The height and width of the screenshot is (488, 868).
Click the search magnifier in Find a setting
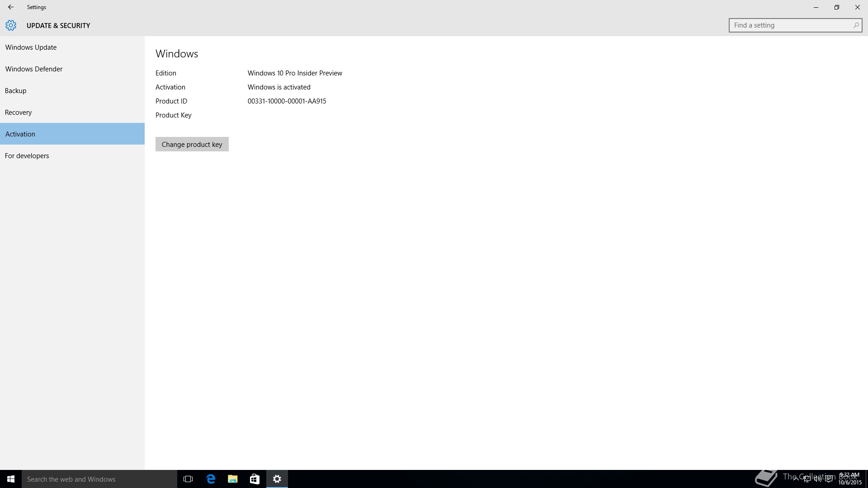(x=856, y=25)
